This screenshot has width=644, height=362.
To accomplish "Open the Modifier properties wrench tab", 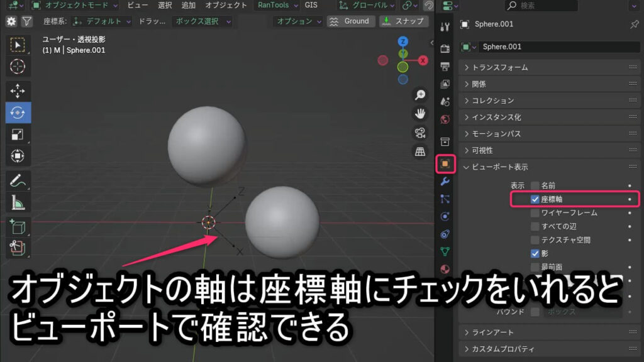I will pos(445,182).
